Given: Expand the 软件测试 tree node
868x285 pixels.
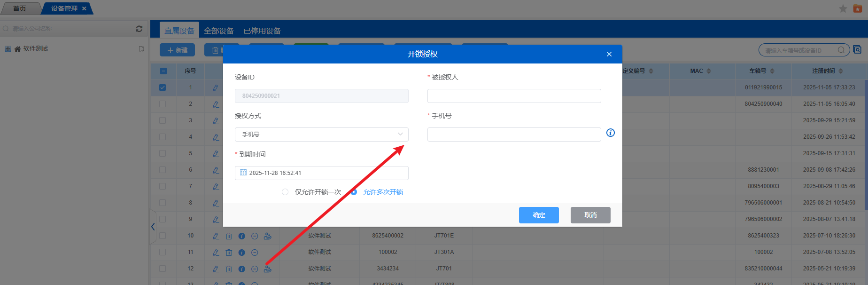Looking at the screenshot, I should [x=8, y=49].
